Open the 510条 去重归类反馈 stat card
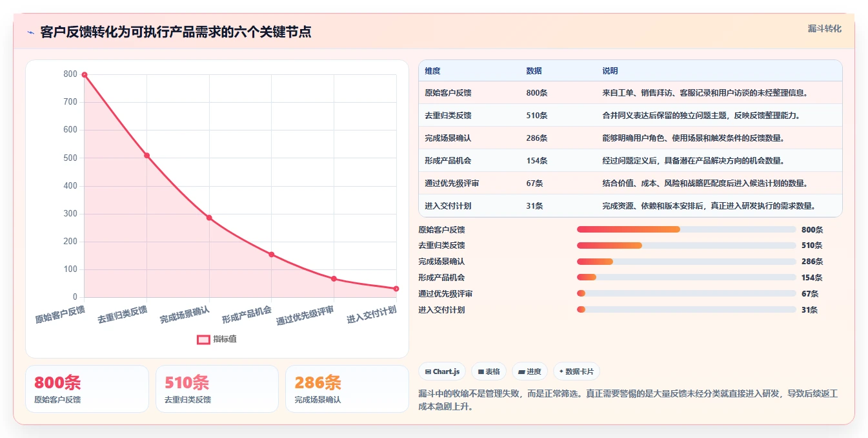The width and height of the screenshot is (868, 438). point(217,389)
